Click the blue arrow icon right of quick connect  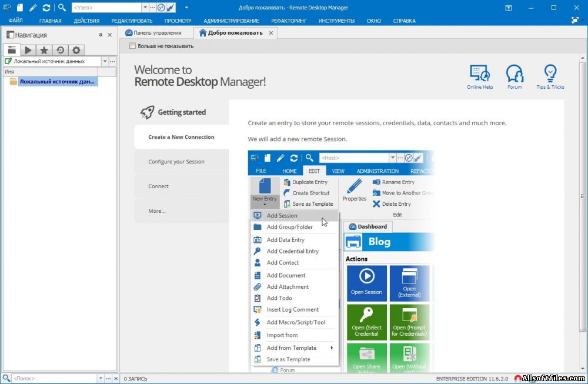click(171, 8)
